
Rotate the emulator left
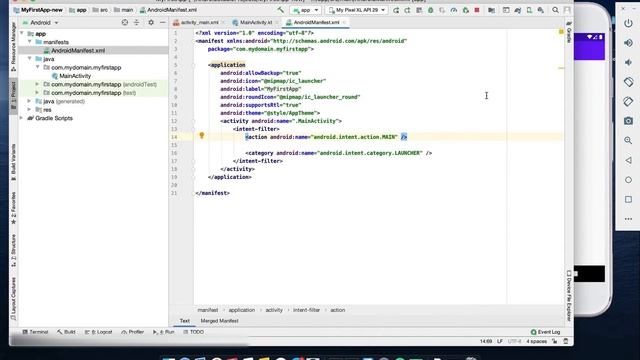[629, 82]
